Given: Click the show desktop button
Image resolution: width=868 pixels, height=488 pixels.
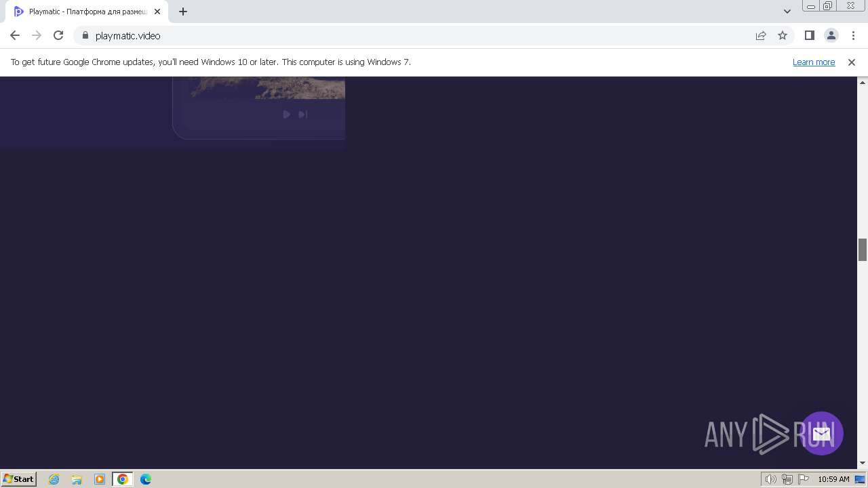Looking at the screenshot, I should coord(861,479).
